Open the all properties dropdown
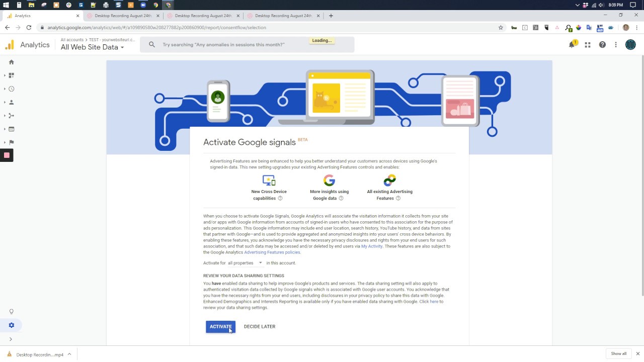Screen dimensions: 644x362 [x=245, y=263]
